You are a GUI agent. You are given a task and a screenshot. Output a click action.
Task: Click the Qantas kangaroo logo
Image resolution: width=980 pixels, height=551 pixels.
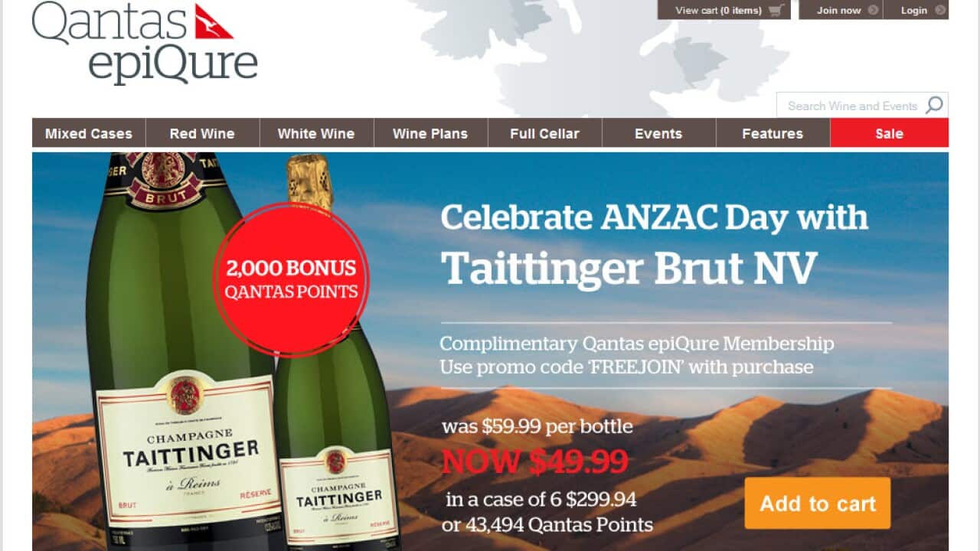[x=214, y=21]
